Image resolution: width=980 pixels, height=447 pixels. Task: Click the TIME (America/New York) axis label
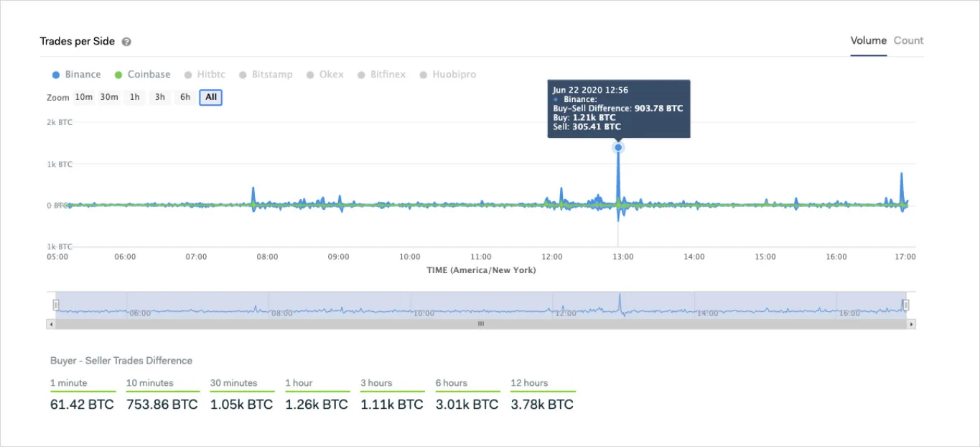coord(481,270)
